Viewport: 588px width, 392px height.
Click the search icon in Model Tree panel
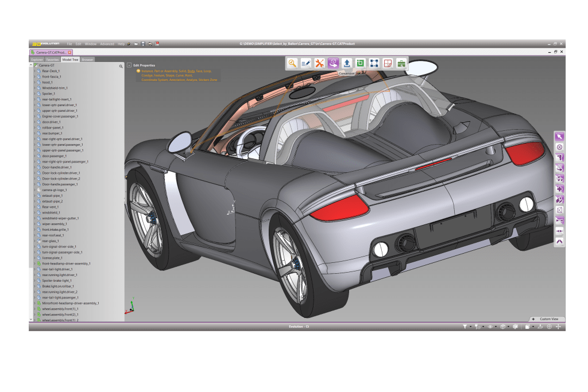point(121,66)
